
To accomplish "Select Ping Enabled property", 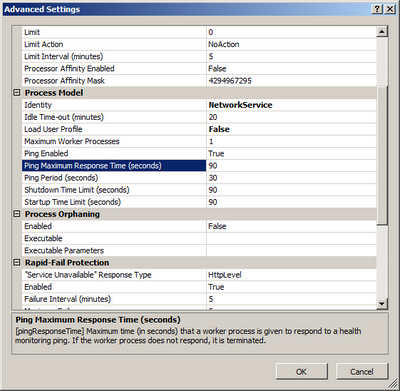I will (114, 153).
